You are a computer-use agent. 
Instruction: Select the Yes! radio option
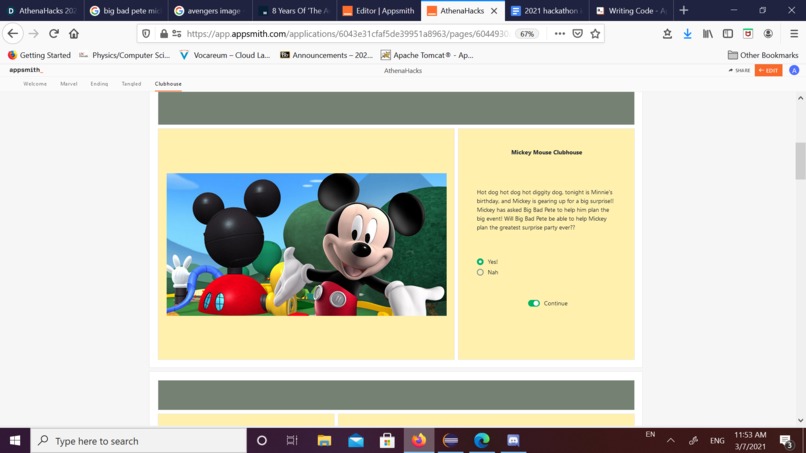(x=480, y=262)
